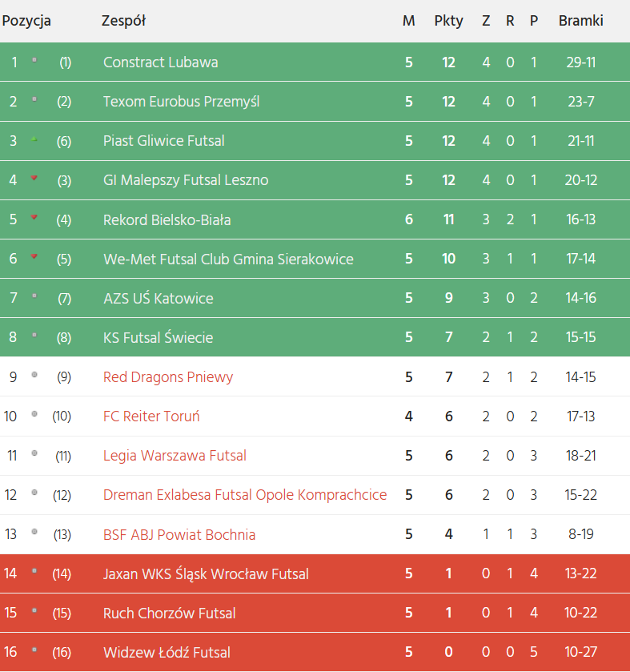The image size is (630, 672).
Task: Click green up arrow beside Piast Gliwice Futsal
Action: [34, 139]
